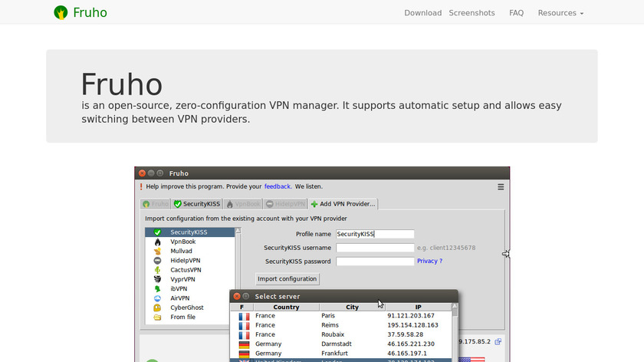
Task: Focus the SecurityKISS username field
Action: click(375, 248)
